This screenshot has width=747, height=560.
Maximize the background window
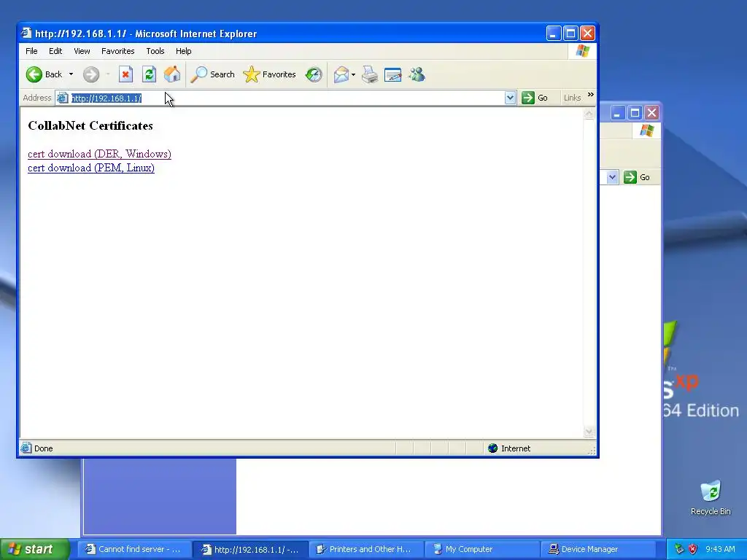tap(635, 113)
